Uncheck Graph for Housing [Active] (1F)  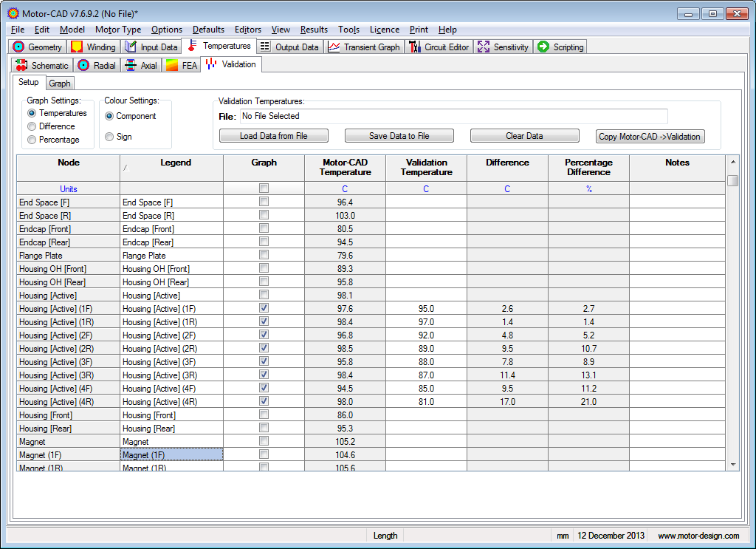pos(264,308)
